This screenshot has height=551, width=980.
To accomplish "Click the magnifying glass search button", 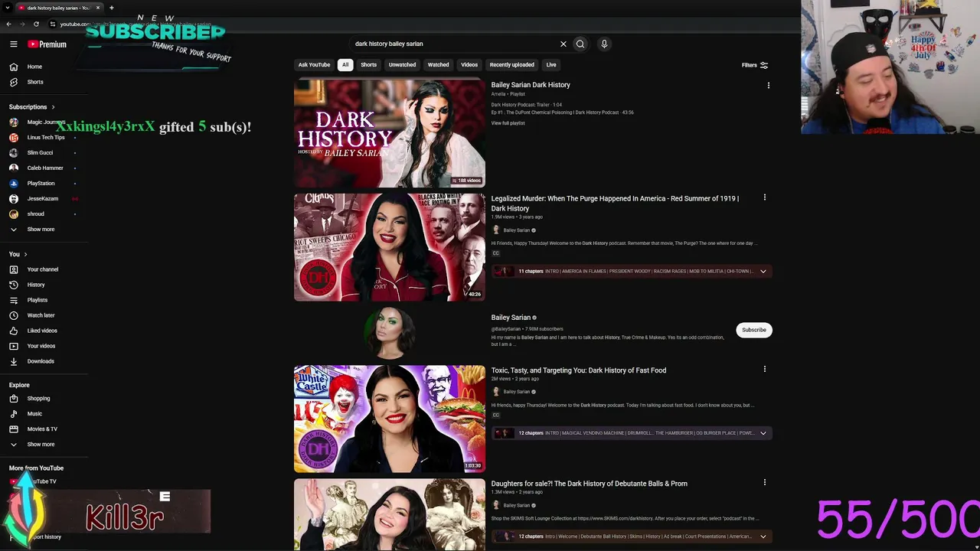I will pos(580,44).
